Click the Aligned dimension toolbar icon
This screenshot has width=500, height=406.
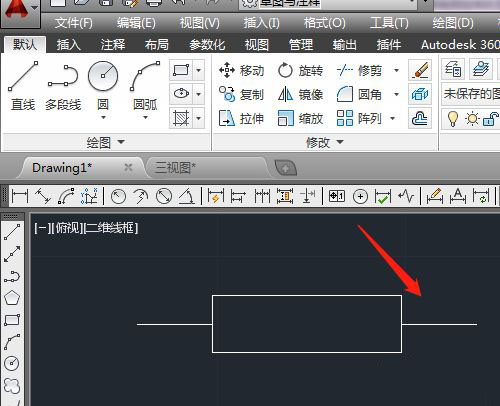43,196
